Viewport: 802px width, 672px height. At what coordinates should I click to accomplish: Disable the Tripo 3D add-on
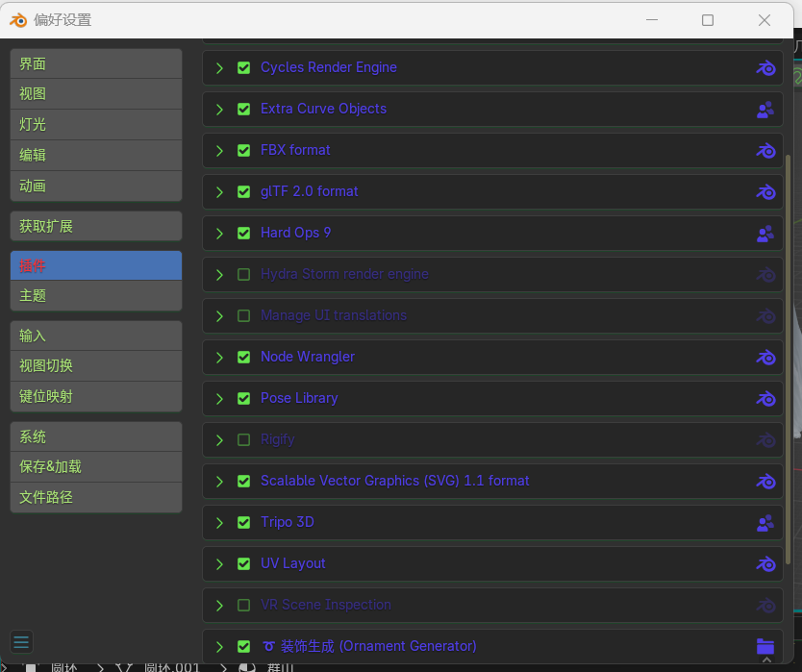click(x=244, y=523)
